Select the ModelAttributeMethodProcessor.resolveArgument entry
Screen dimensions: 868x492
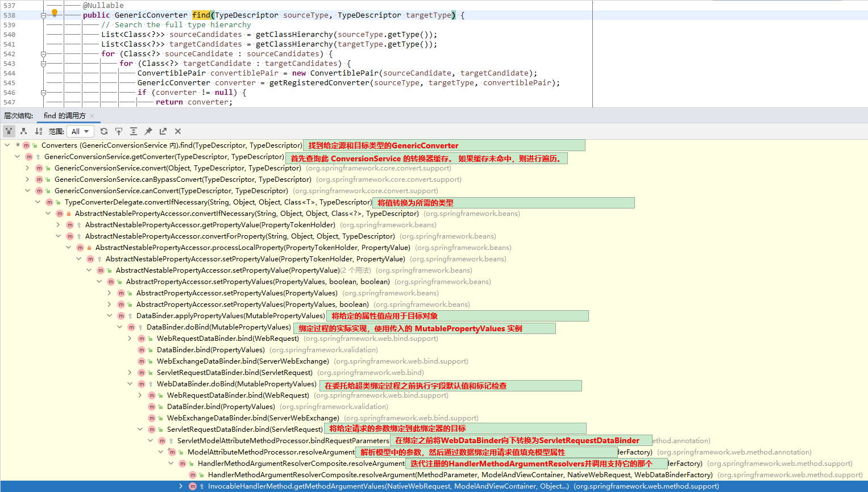[x=271, y=452]
